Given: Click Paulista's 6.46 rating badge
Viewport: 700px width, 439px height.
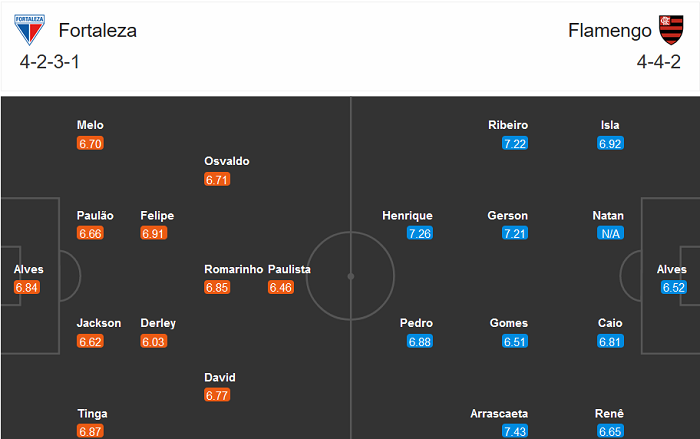Looking at the screenshot, I should tap(281, 287).
